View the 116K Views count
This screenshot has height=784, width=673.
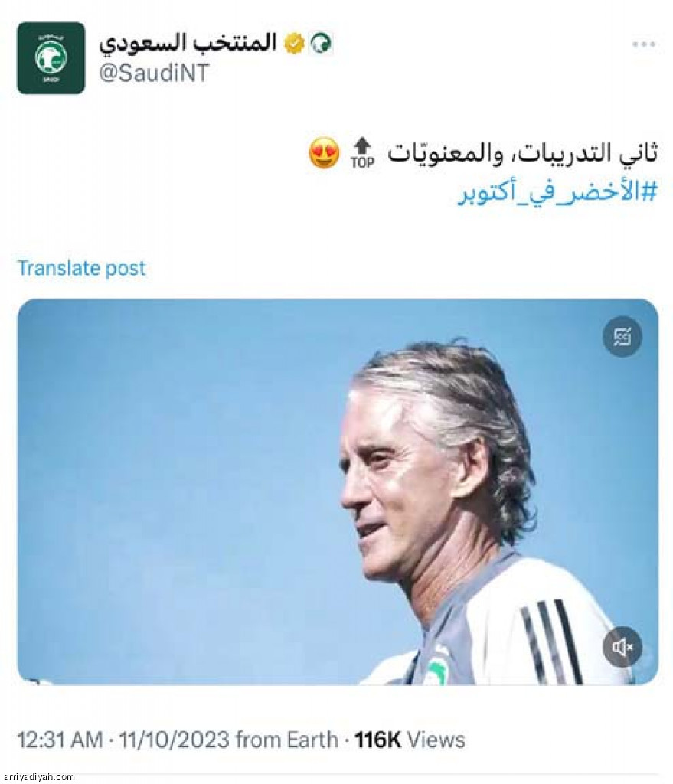(410, 740)
